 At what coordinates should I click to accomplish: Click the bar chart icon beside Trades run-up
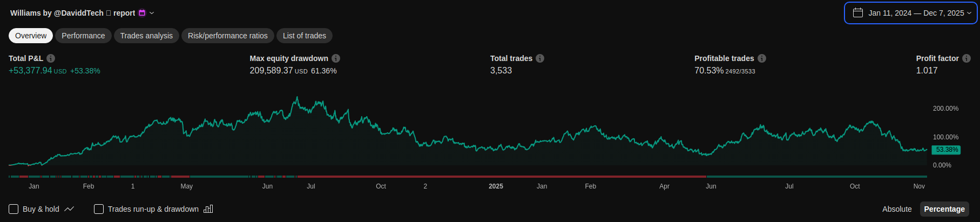point(208,209)
